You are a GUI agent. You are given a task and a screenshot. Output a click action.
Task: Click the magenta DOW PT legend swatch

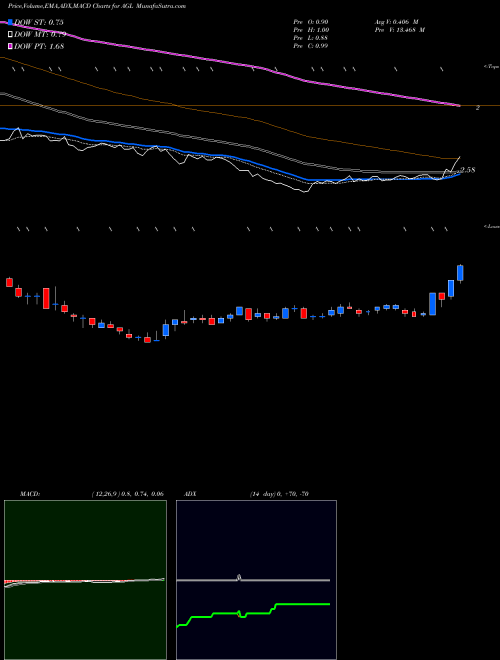click(10, 46)
